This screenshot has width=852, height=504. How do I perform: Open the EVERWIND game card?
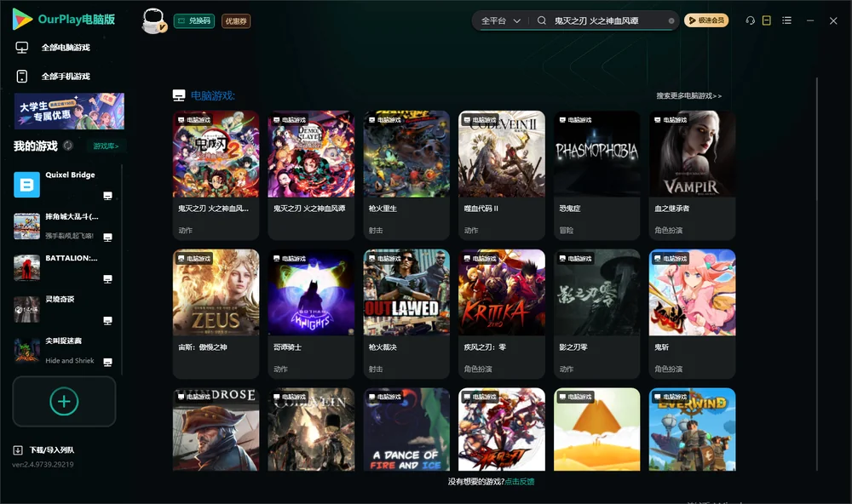(692, 429)
